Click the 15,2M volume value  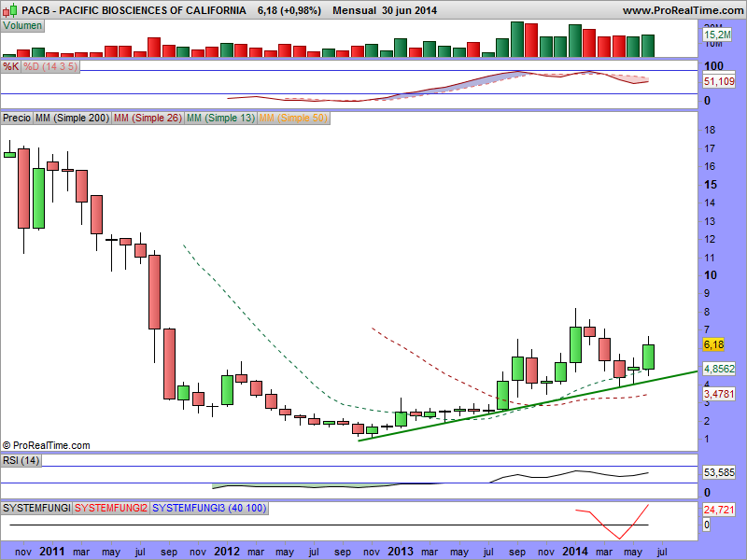(717, 35)
